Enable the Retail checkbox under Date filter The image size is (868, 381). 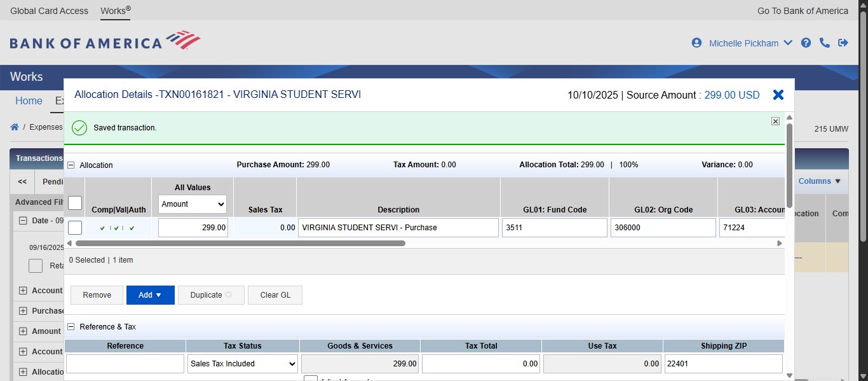pyautogui.click(x=35, y=265)
